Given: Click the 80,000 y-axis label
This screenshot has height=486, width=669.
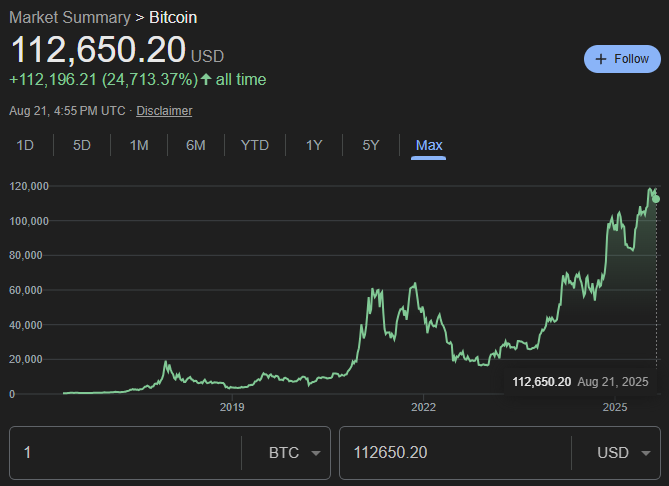Looking at the screenshot, I should coord(26,256).
